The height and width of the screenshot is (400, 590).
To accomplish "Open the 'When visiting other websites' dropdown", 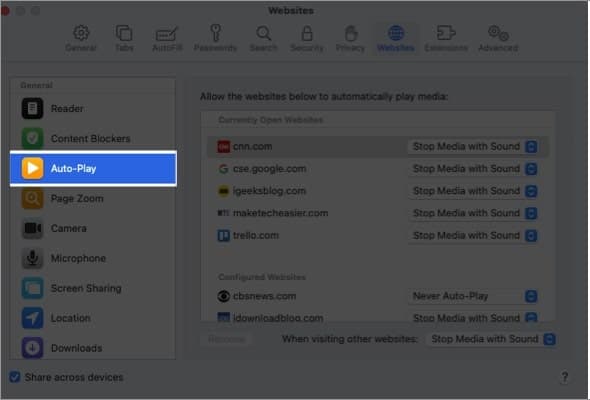I will 492,339.
